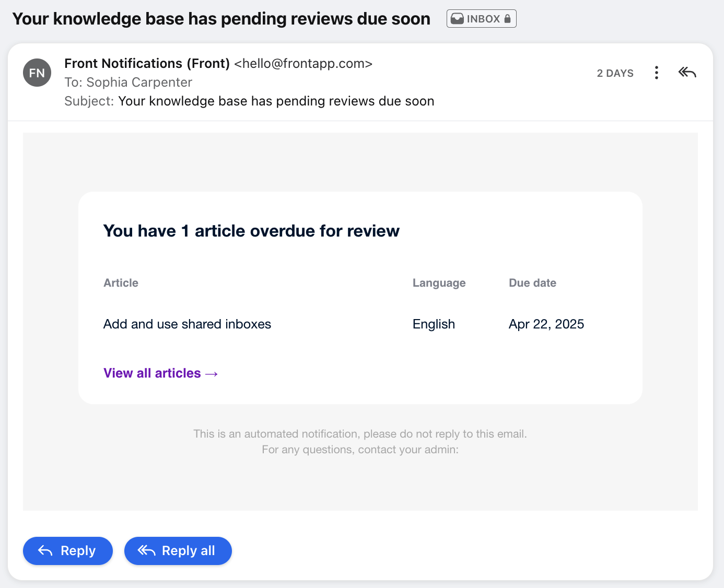
Task: Click recipient Sophia Carpenter
Action: pyautogui.click(x=139, y=83)
